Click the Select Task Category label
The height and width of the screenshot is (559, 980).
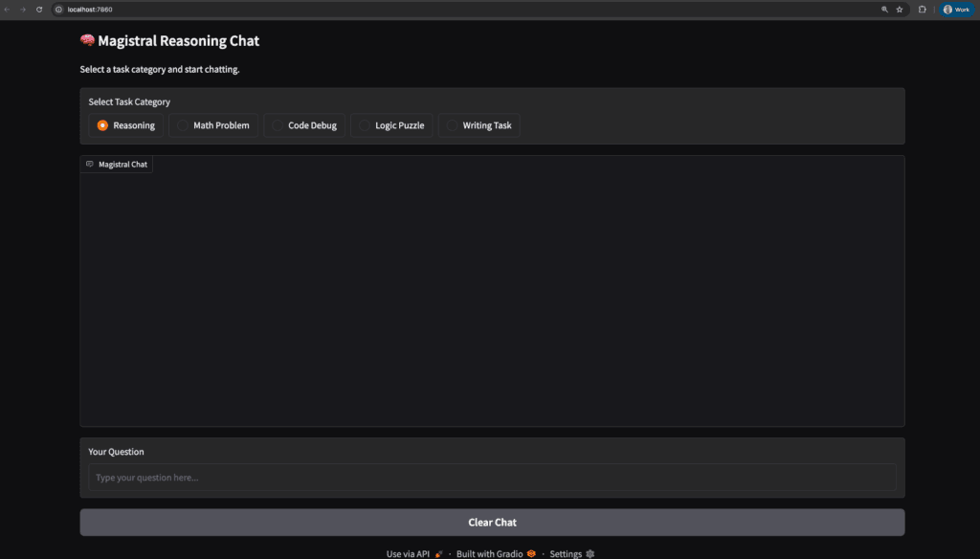pos(129,101)
